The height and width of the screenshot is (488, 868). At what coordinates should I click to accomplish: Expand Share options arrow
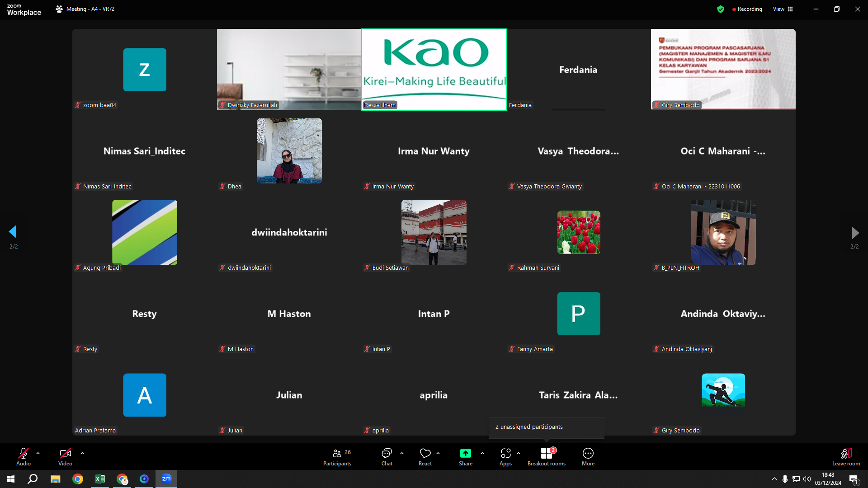(x=482, y=453)
